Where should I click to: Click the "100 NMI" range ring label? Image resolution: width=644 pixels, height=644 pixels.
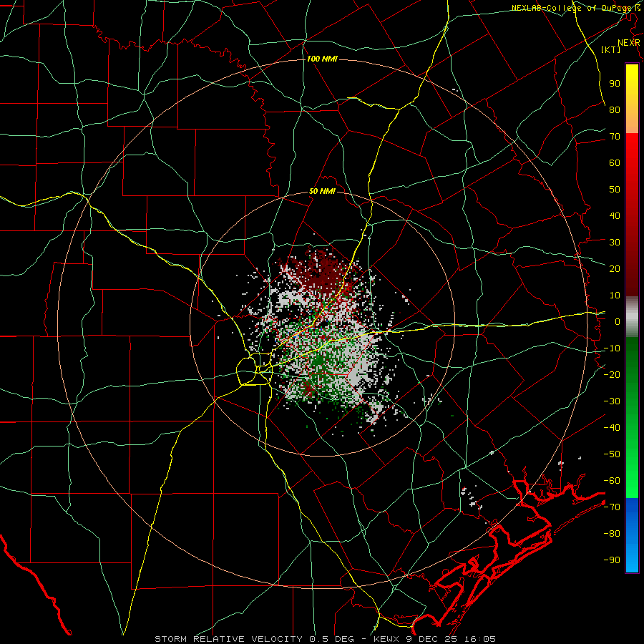[322, 59]
